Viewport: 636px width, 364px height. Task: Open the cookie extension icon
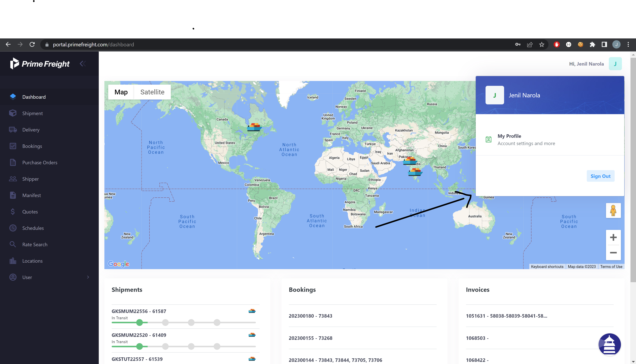pyautogui.click(x=580, y=45)
